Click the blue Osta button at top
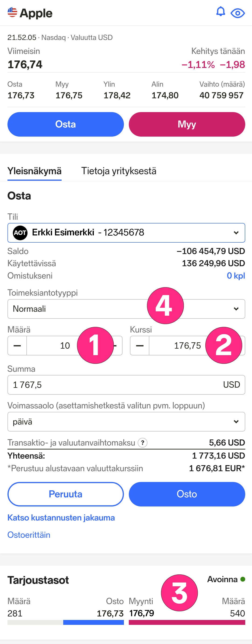The image size is (252, 644). (65, 124)
